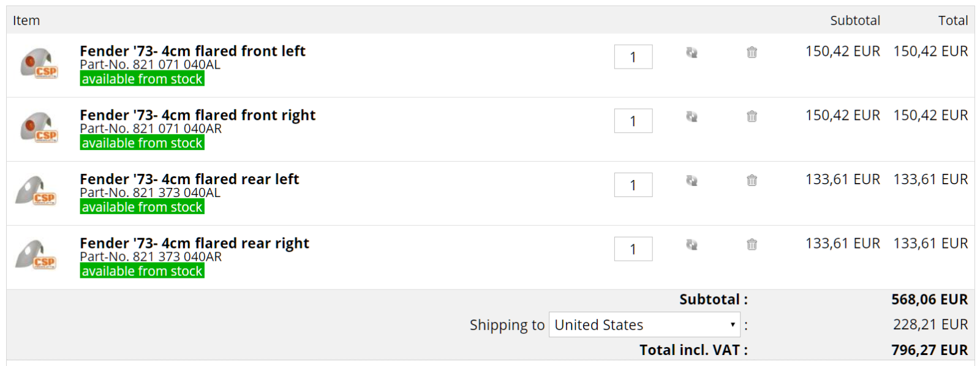
Task: Trash the rear left fender item
Action: 752,181
